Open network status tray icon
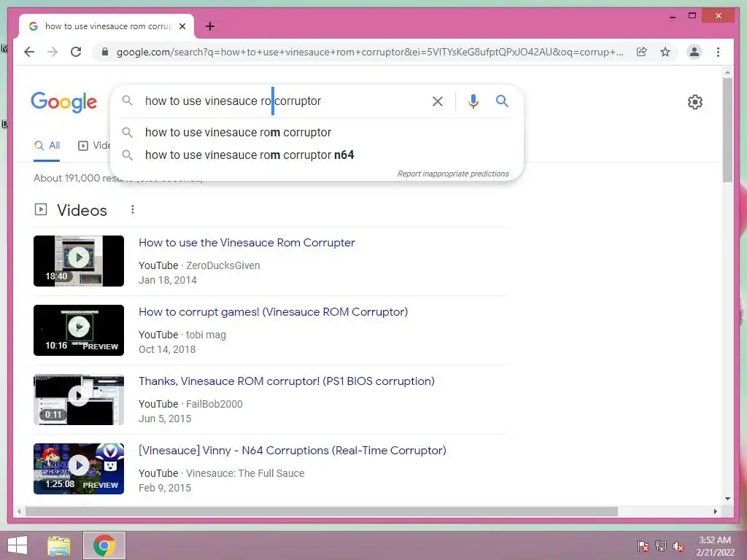This screenshot has width=747, height=560. 661,545
